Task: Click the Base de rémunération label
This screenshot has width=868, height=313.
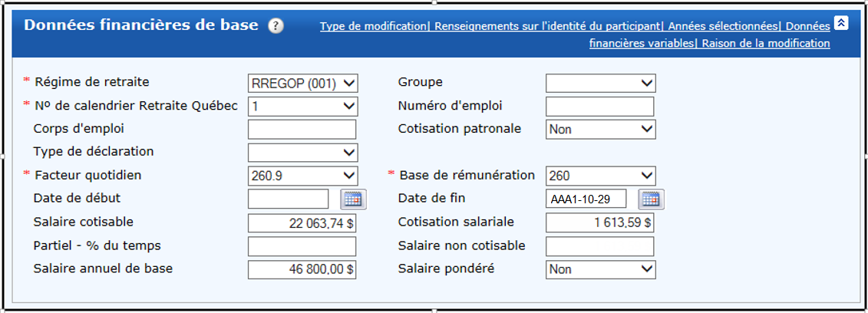Action: 467,175
